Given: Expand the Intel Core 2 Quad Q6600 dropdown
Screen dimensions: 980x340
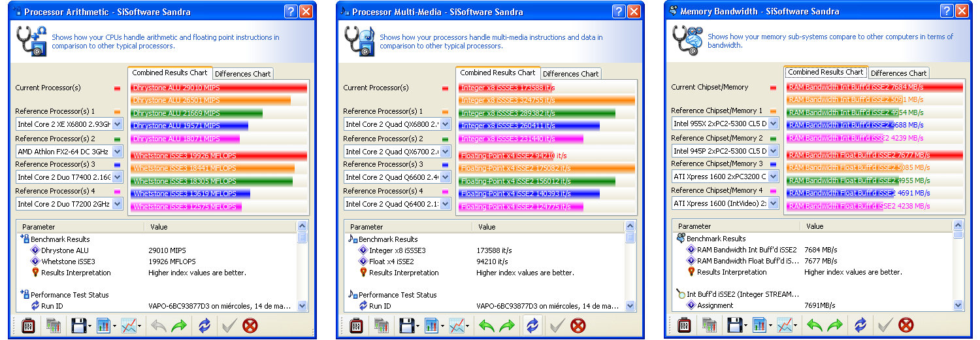Looking at the screenshot, I should [x=446, y=177].
